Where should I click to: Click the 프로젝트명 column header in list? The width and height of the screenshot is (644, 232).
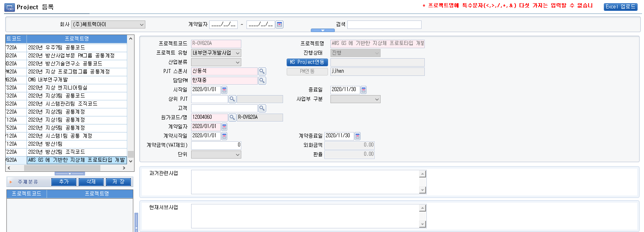pyautogui.click(x=77, y=39)
